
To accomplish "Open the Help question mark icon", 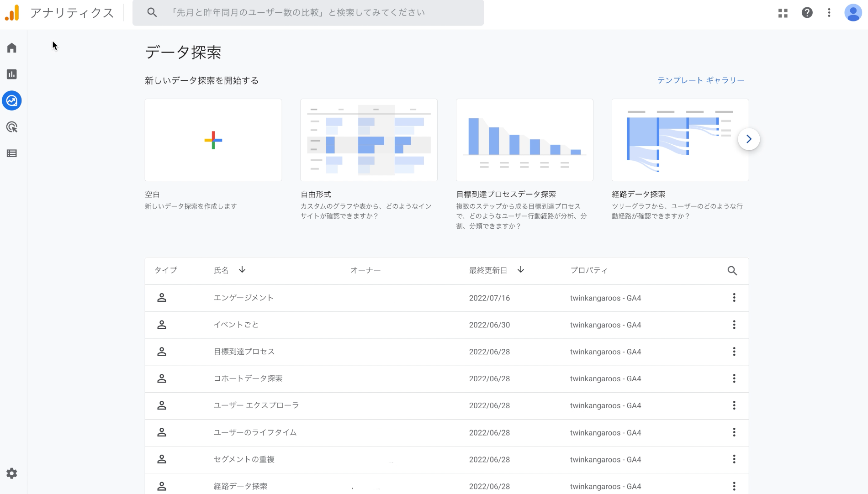I will click(807, 13).
